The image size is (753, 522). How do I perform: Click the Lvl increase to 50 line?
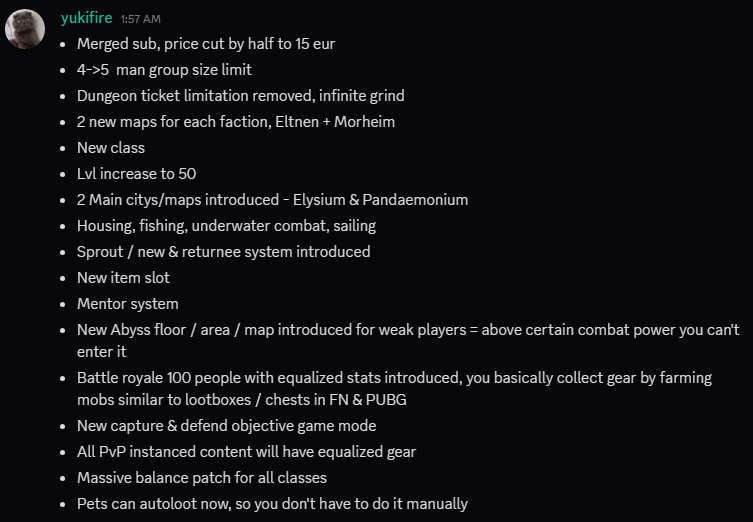point(136,173)
